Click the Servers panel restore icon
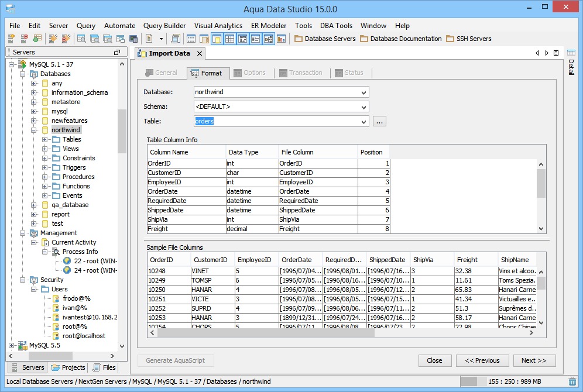This screenshot has width=583, height=392. coord(116,53)
